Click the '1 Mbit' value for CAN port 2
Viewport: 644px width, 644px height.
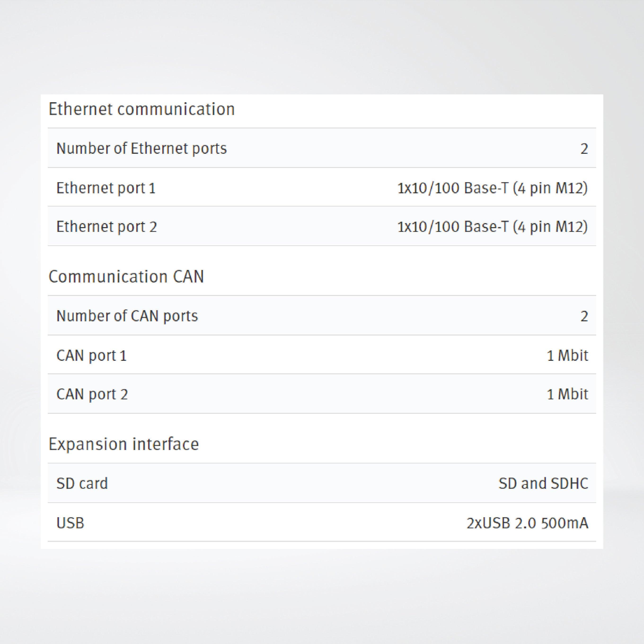point(567,394)
